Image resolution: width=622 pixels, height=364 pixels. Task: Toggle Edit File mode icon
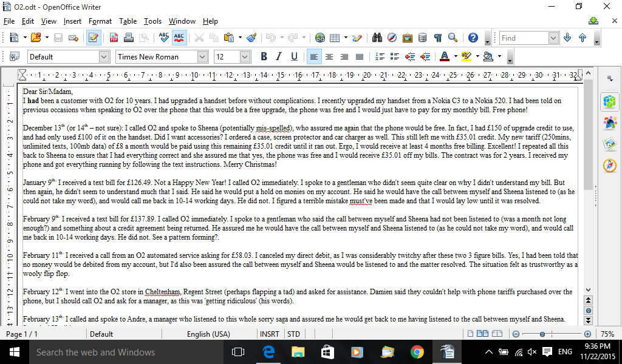pos(94,38)
